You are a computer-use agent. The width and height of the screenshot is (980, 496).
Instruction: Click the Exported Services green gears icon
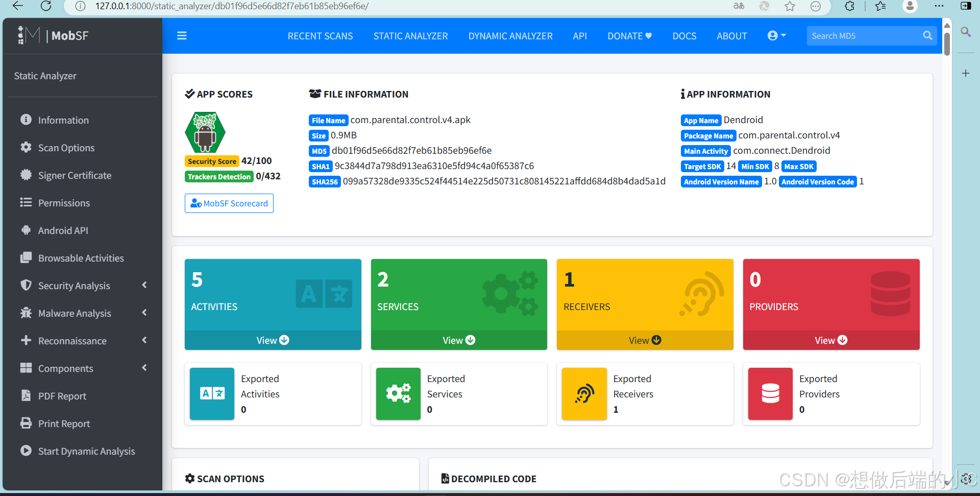[398, 394]
